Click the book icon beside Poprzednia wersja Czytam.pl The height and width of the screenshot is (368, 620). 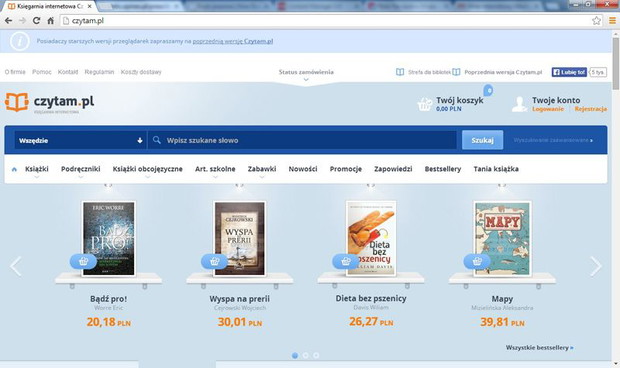click(456, 72)
